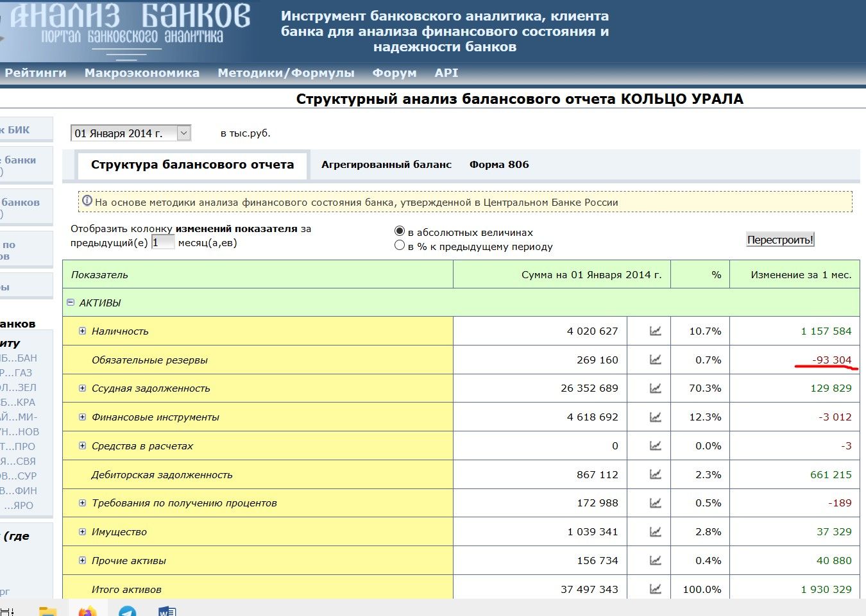
Task: Go to the Форум menu item
Action: point(395,73)
